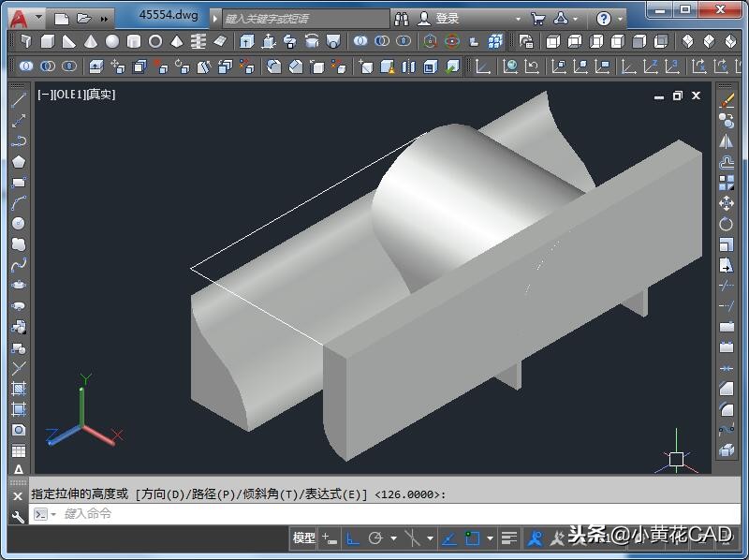The width and height of the screenshot is (749, 560).
Task: Click the Torus solid tool
Action: [155, 41]
